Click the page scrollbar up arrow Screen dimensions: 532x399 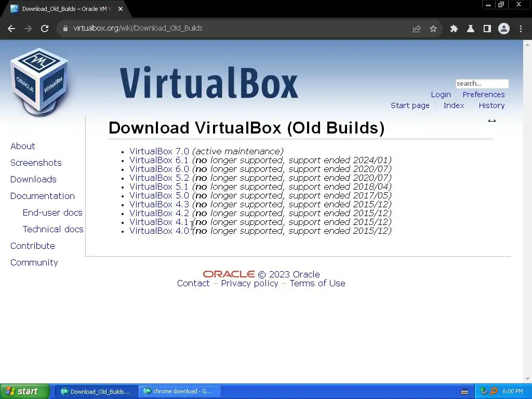pos(528,45)
